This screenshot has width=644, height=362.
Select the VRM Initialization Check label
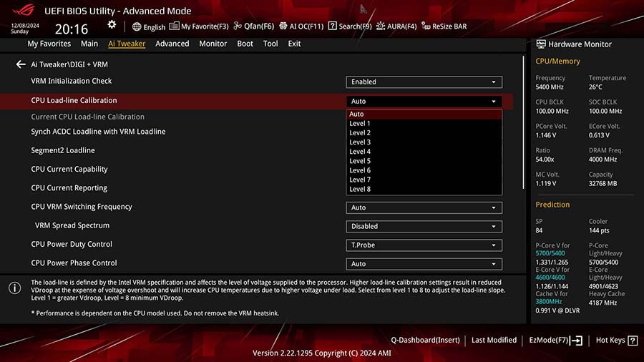tap(71, 81)
